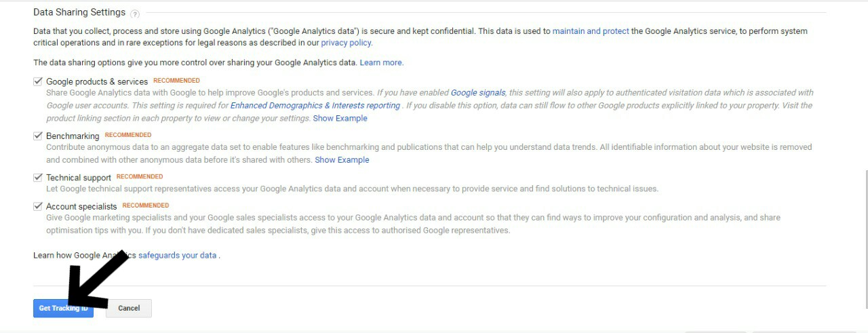Open the 'maintain and protect' link

(x=591, y=31)
